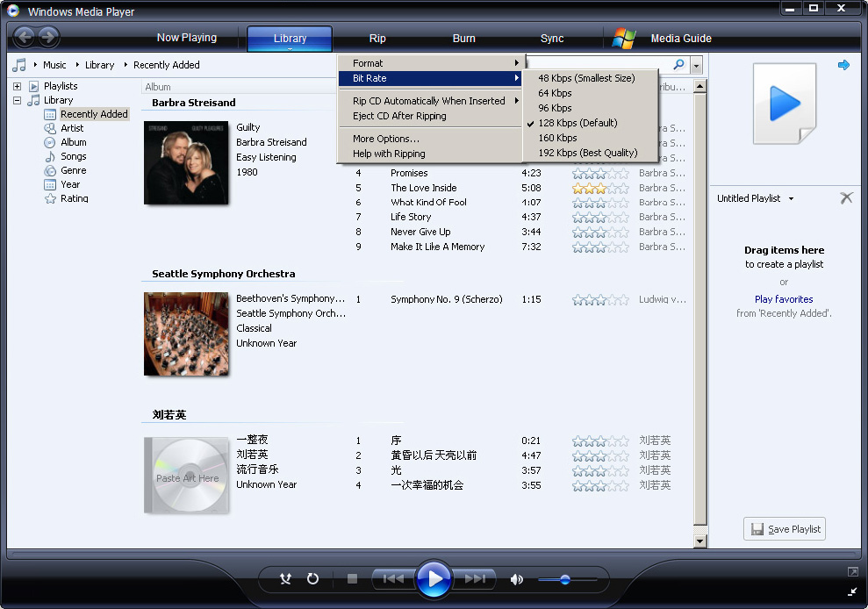Rate The Love Inside with stars

[x=600, y=189]
